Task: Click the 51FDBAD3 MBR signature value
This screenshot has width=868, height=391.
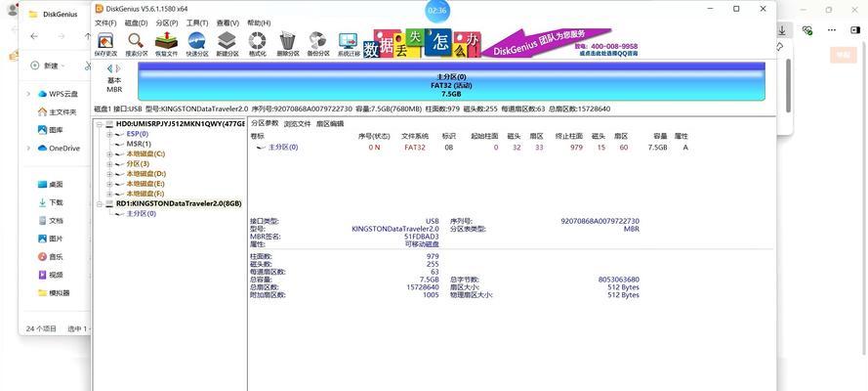Action: point(422,237)
